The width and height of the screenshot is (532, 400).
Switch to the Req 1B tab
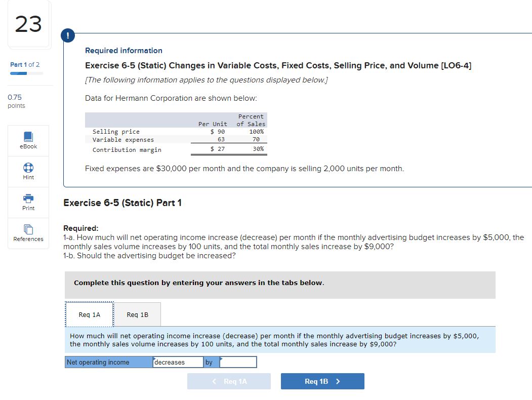138,314
